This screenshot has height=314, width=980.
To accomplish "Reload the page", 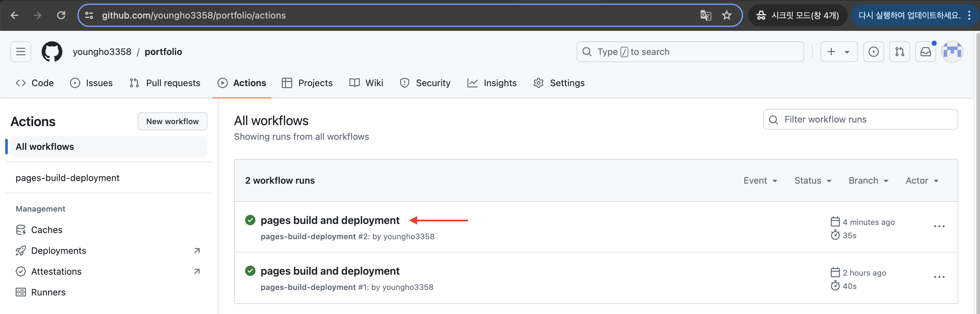I will [61, 15].
